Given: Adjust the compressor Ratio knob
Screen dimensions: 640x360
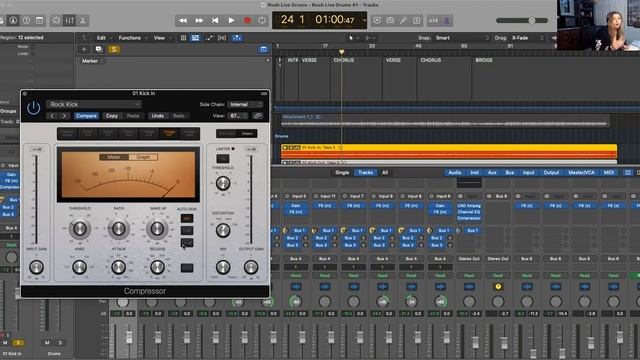Looking at the screenshot, I should click(119, 229).
